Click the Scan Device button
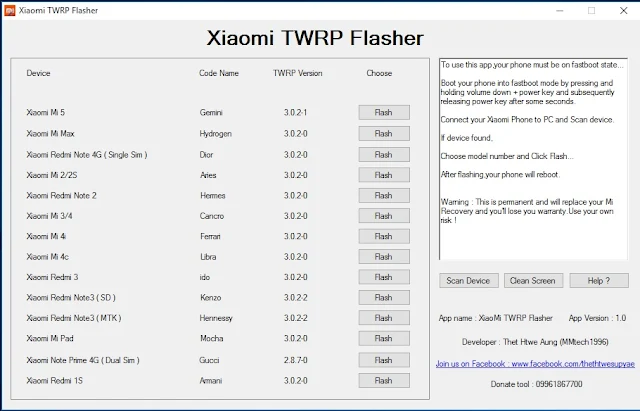640x411 pixels. [x=469, y=281]
